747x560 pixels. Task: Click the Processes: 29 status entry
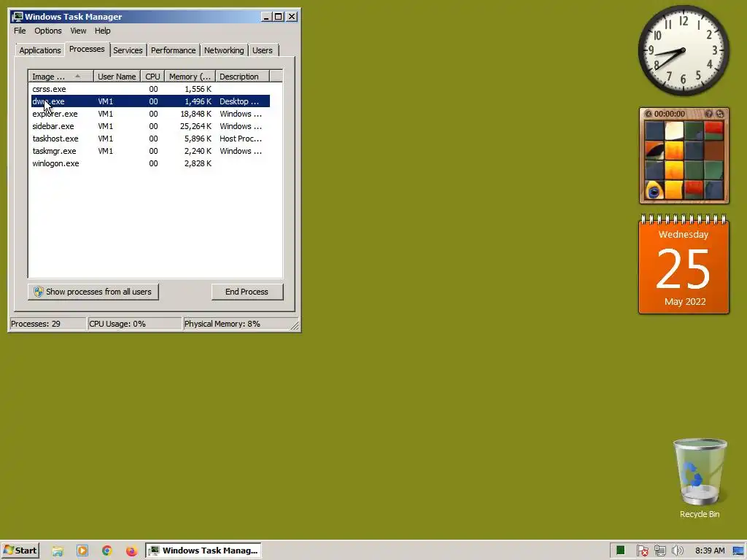click(47, 324)
